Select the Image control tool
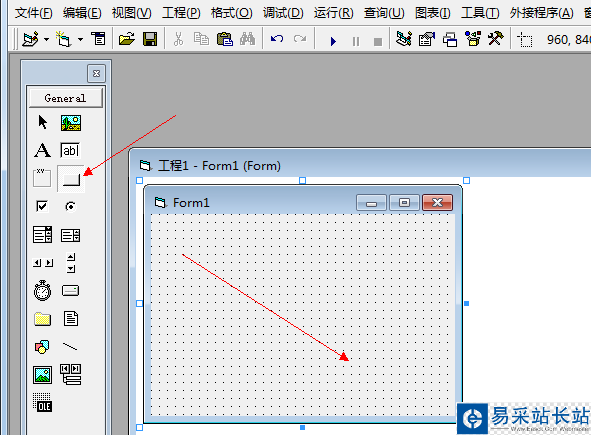Image resolution: width=591 pixels, height=435 pixels. (x=43, y=375)
